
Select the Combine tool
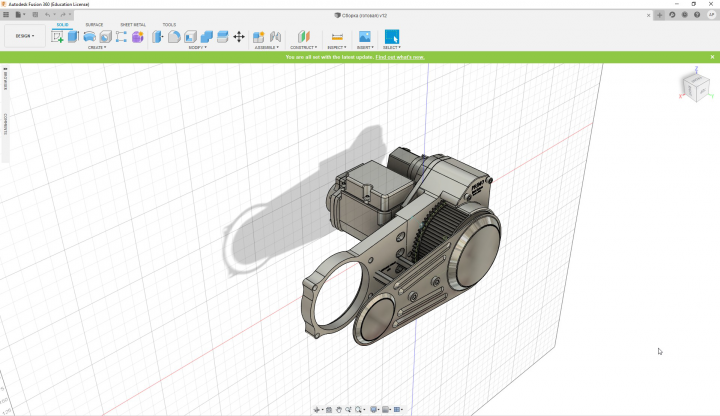point(207,37)
